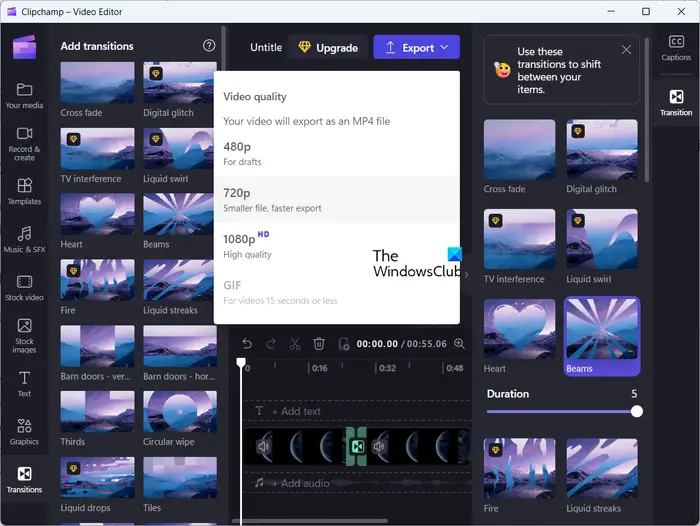The height and width of the screenshot is (526, 700).
Task: Click the 0:32 mark on ruler
Action: [x=387, y=368]
